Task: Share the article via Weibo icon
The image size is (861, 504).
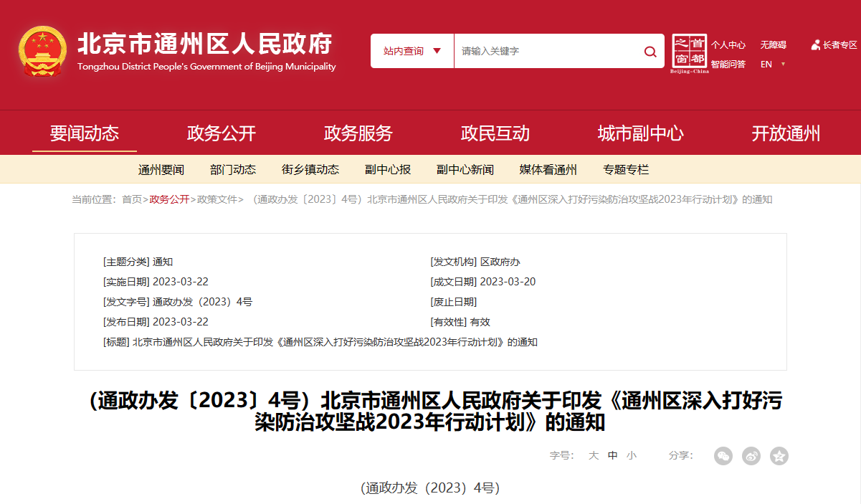Action: click(x=751, y=456)
